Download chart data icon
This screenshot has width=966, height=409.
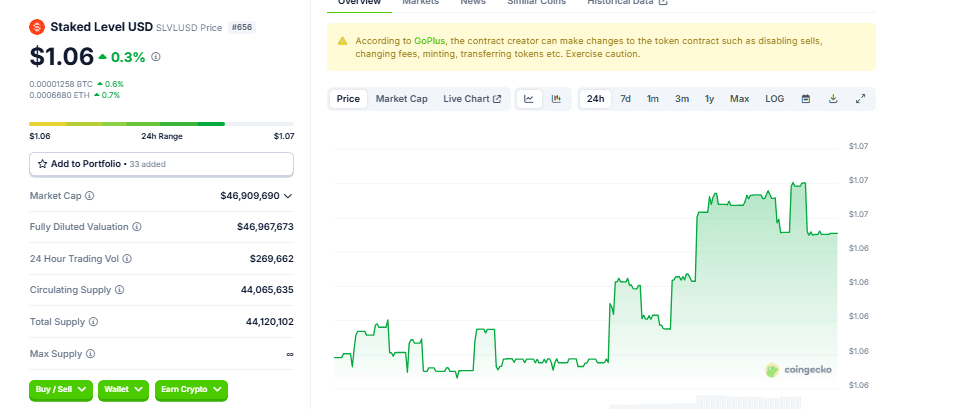coord(833,99)
